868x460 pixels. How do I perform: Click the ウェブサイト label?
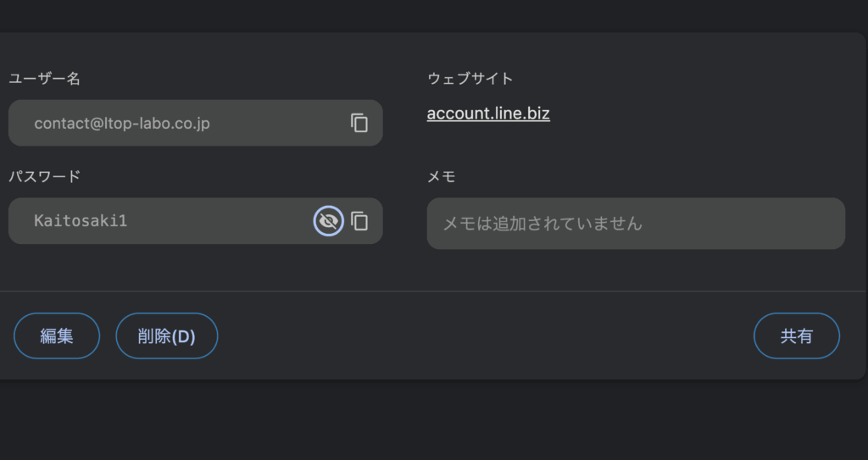point(470,79)
